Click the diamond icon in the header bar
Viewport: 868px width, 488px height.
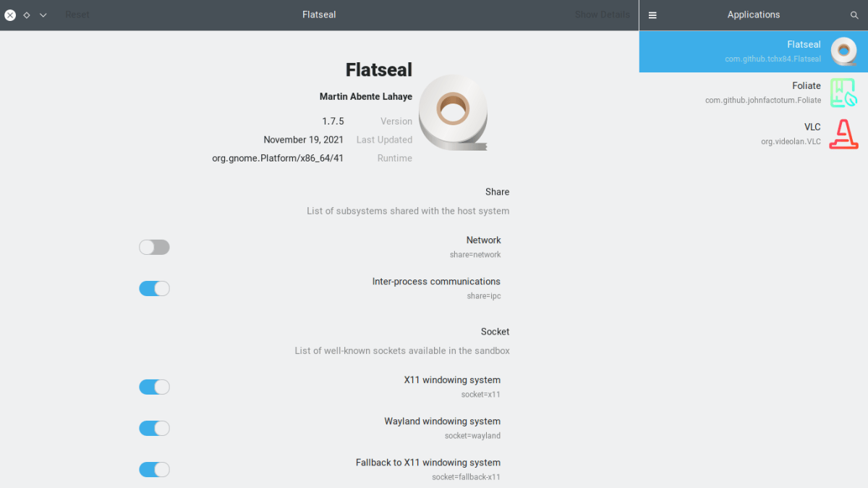[x=27, y=14]
